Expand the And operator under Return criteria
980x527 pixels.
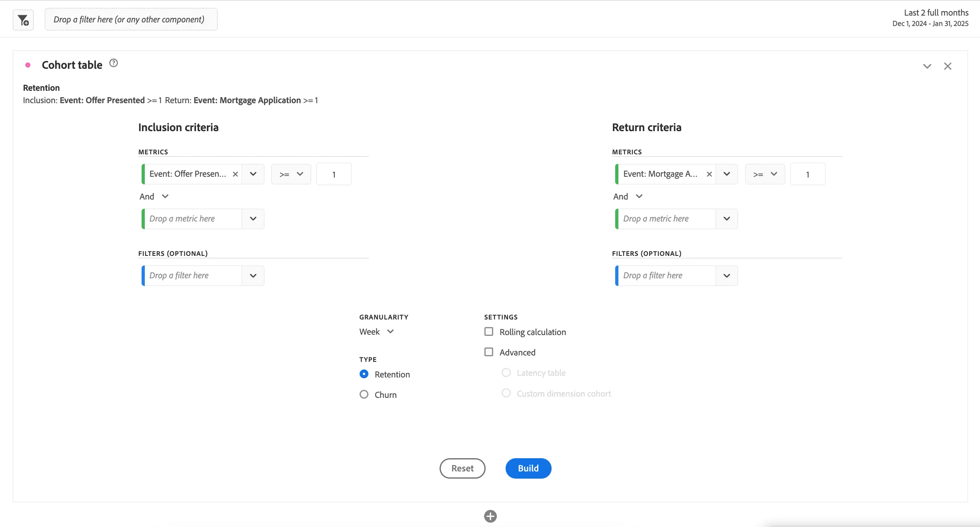click(628, 196)
